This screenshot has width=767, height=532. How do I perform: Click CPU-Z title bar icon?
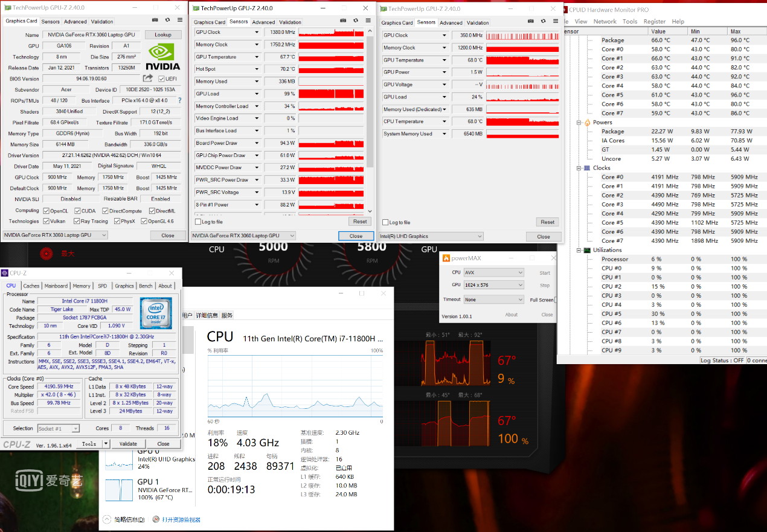5,273
